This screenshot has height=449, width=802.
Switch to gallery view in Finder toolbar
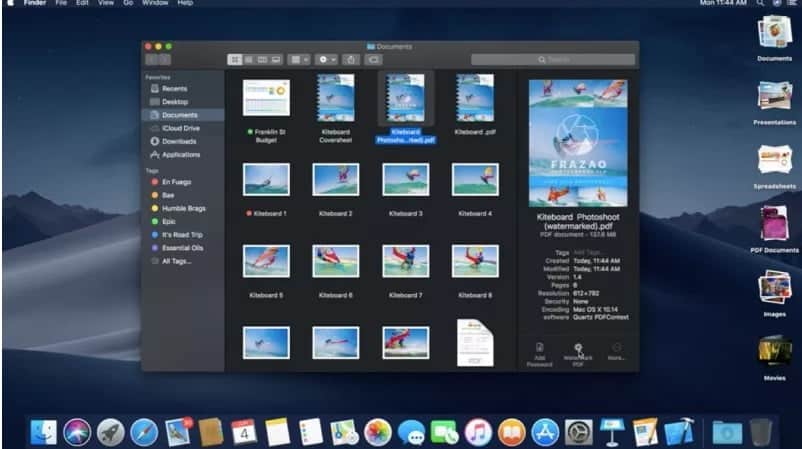(276, 60)
